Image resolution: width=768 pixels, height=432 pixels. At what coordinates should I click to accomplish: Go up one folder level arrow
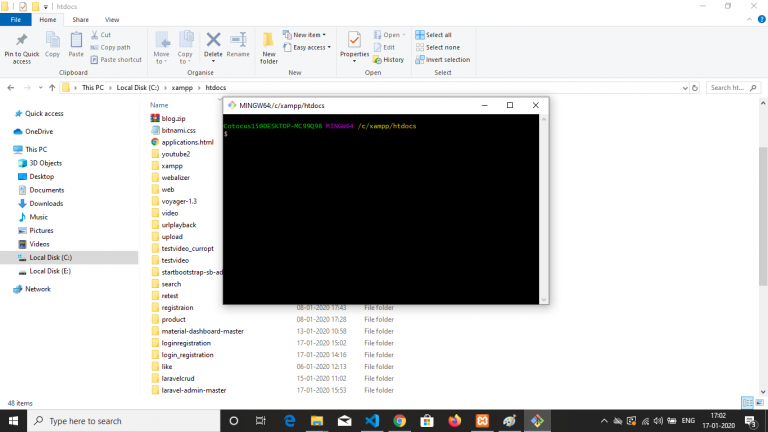(52, 88)
